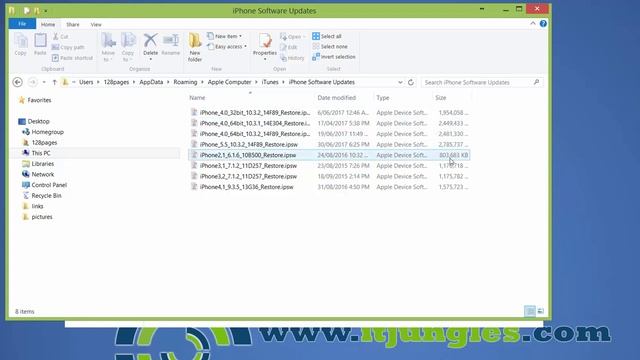The height and width of the screenshot is (360, 640).
Task: Click the 128pages breadcrumb segment
Action: coord(116,82)
